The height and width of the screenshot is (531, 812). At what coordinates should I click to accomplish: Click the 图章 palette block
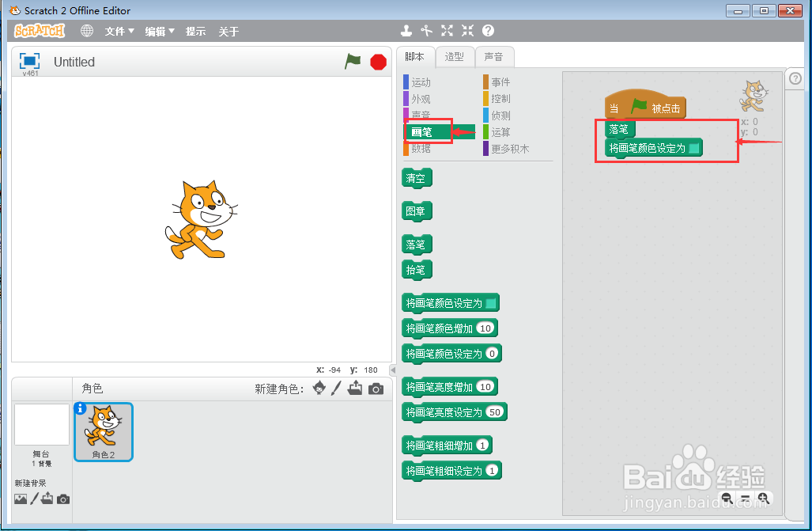[x=417, y=211]
